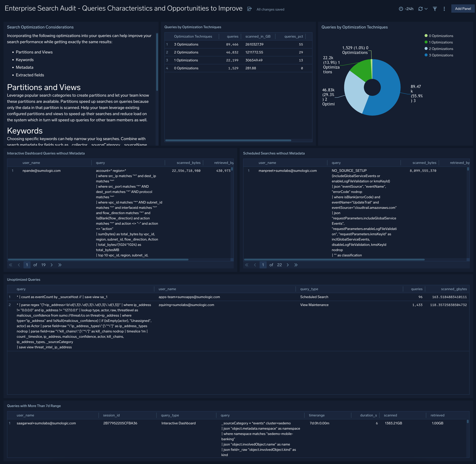Select the 3 Optimizations table row
This screenshot has height=464, width=476.
tap(238, 44)
